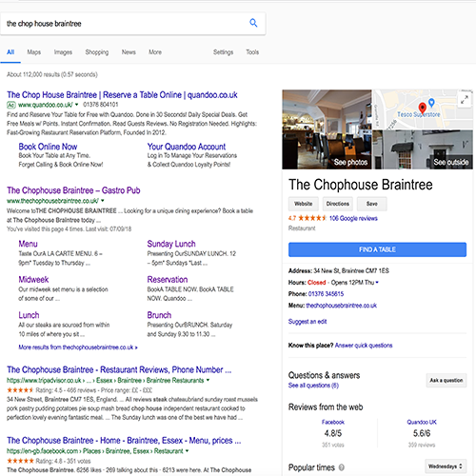Open the menu link thechophousebraintree.co.uk
This screenshot has height=476, width=476.
[x=341, y=306]
